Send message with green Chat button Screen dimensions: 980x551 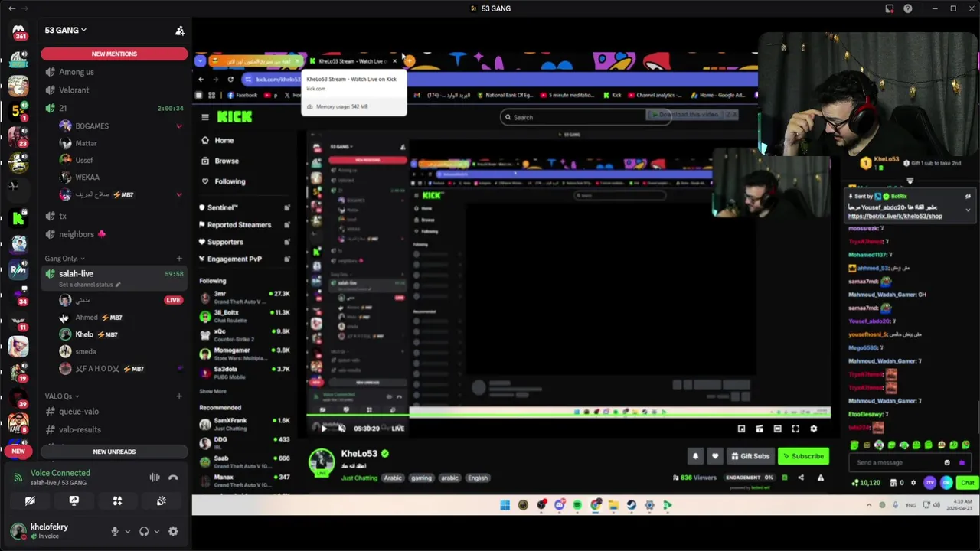click(x=967, y=483)
